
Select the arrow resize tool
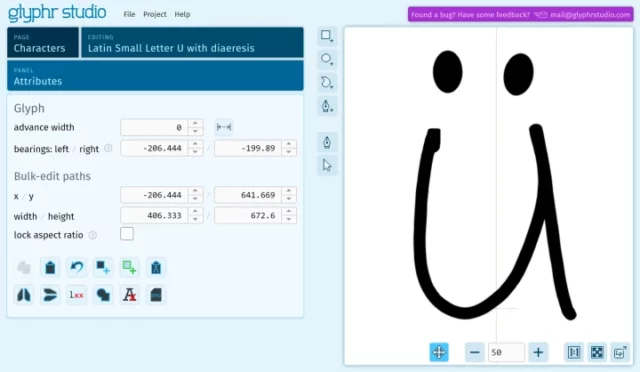pyautogui.click(x=327, y=165)
